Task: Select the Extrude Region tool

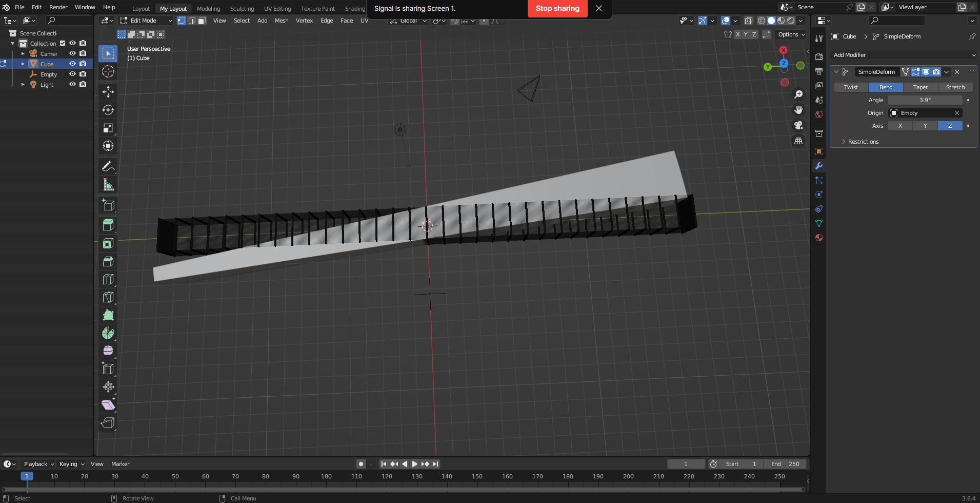Action: [x=108, y=225]
